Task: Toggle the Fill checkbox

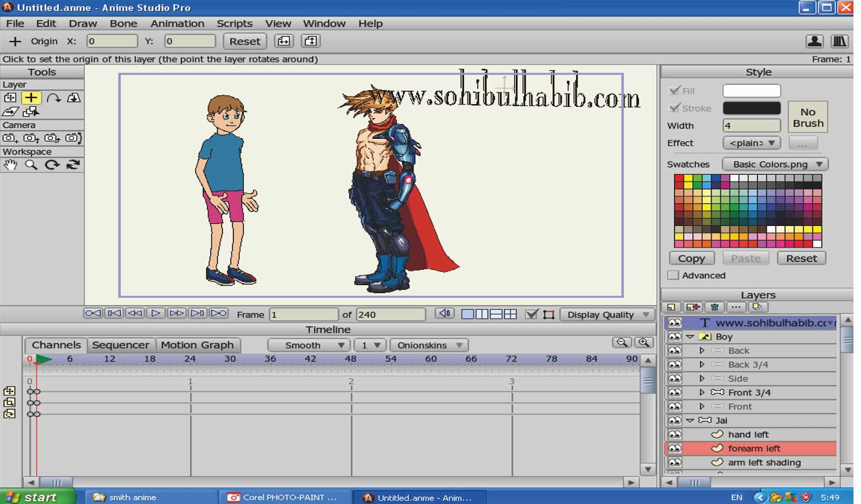Action: [674, 90]
